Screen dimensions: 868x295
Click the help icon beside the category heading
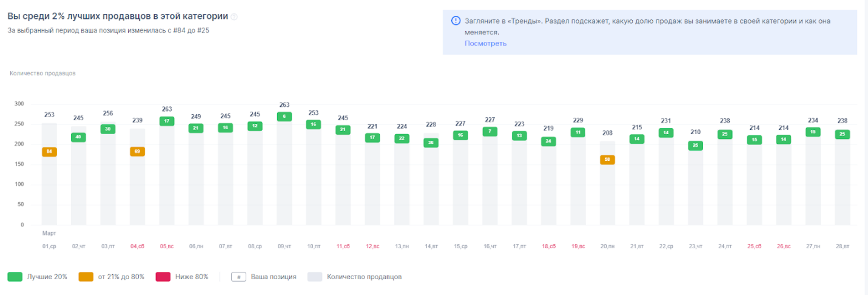pos(234,17)
